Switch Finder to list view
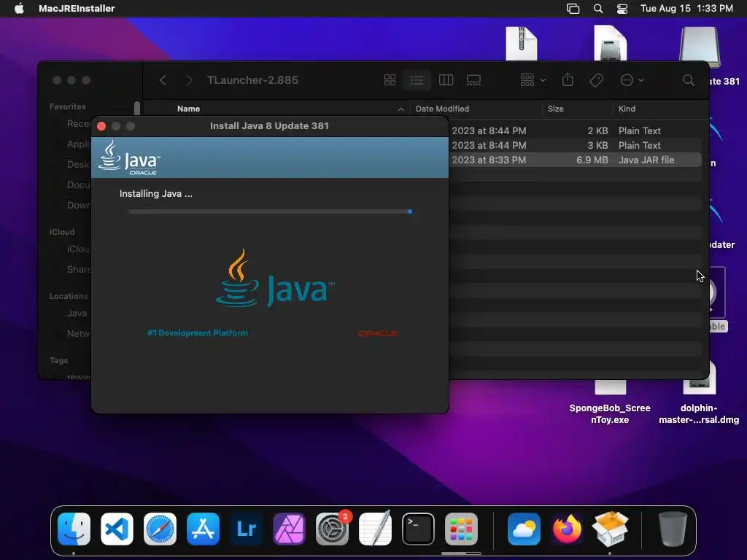The image size is (747, 560). pos(417,80)
